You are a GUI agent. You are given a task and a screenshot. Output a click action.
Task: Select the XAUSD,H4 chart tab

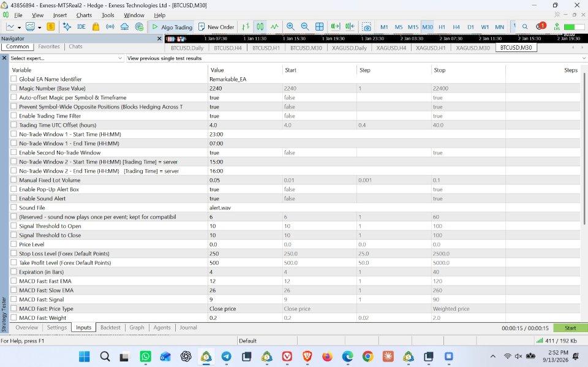pos(391,48)
